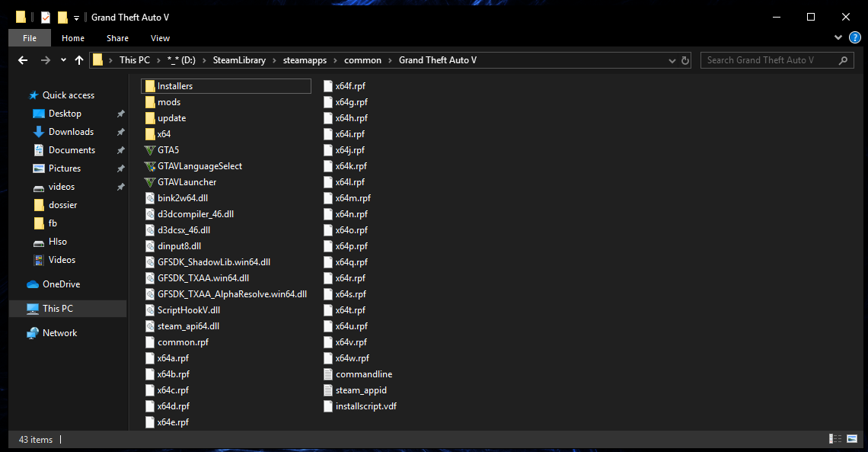
Task: Select the steam_appid text file icon
Action: point(327,390)
